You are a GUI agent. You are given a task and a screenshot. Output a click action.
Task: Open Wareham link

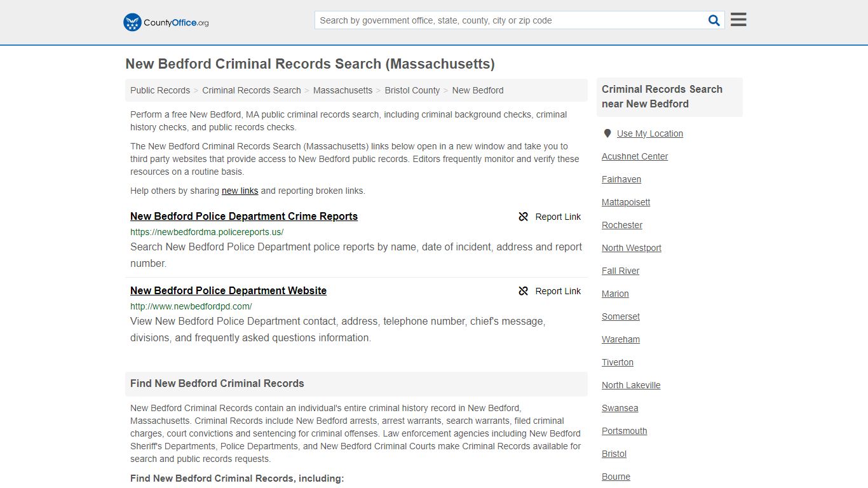(621, 339)
